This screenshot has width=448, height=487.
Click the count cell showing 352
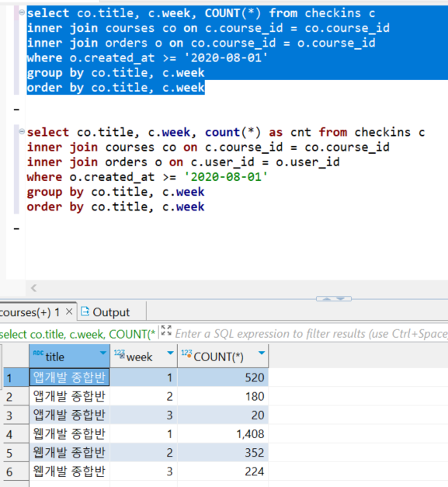point(223,453)
